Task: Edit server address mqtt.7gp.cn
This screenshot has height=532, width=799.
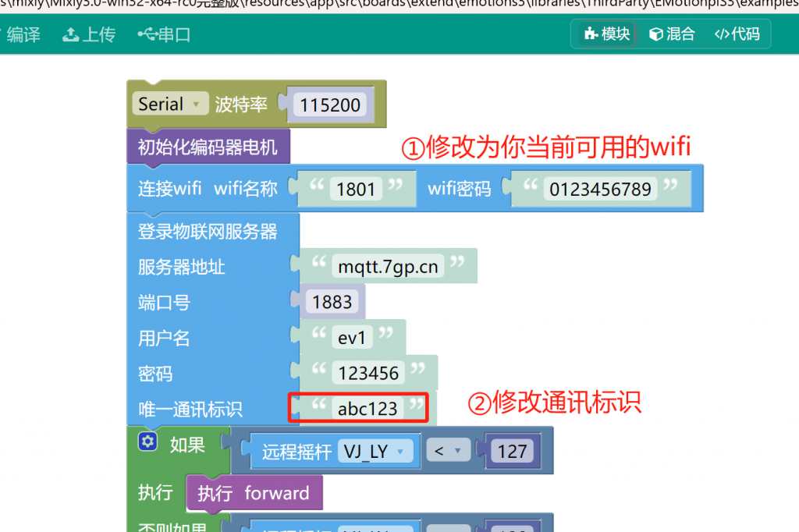Action: (388, 267)
